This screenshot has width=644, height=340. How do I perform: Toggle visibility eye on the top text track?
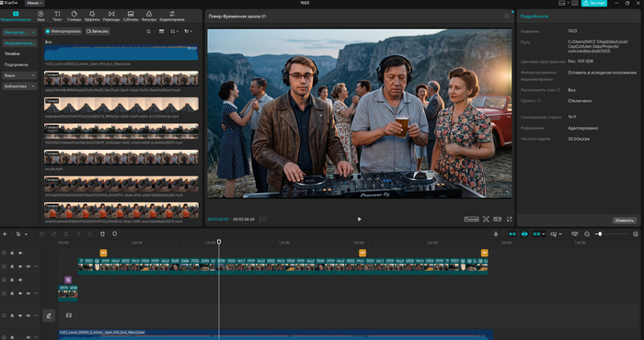(20, 253)
